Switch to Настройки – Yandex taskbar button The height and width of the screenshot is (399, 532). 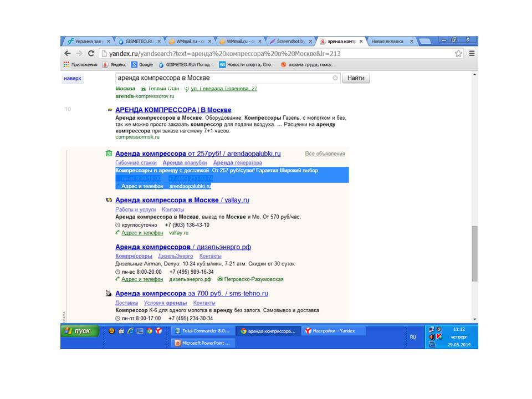[334, 331]
